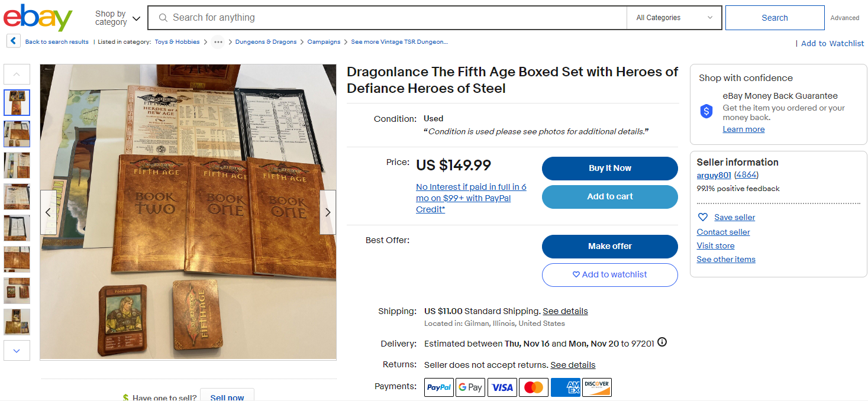The height and width of the screenshot is (401, 868).
Task: Show previous listing photo with left arrow
Action: pos(49,212)
